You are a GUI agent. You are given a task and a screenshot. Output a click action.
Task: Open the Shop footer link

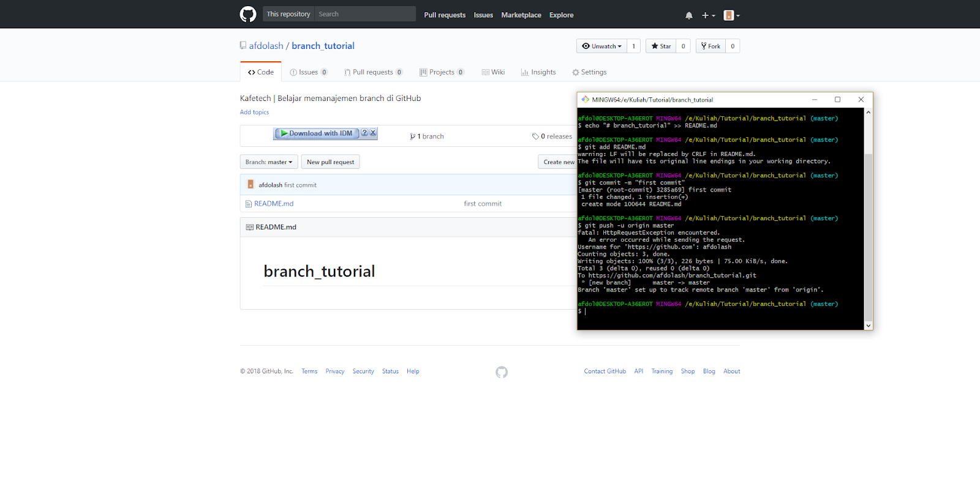tap(688, 371)
